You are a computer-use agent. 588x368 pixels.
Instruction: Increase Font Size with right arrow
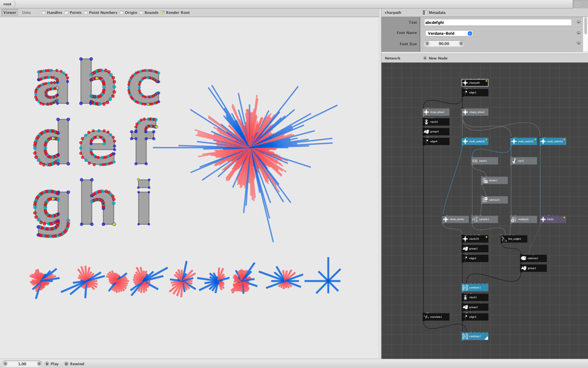tap(461, 44)
